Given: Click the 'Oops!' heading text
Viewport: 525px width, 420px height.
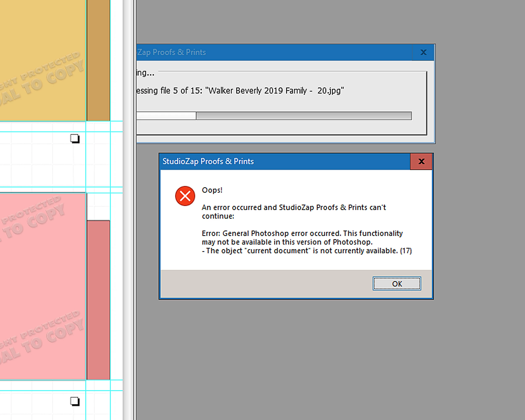Looking at the screenshot, I should tap(212, 190).
